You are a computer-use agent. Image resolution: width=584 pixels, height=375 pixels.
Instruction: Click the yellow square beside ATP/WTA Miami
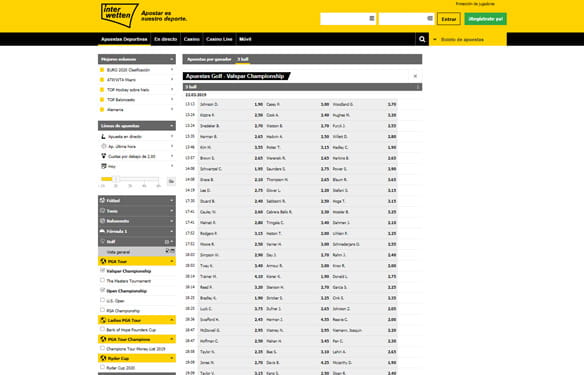(102, 80)
